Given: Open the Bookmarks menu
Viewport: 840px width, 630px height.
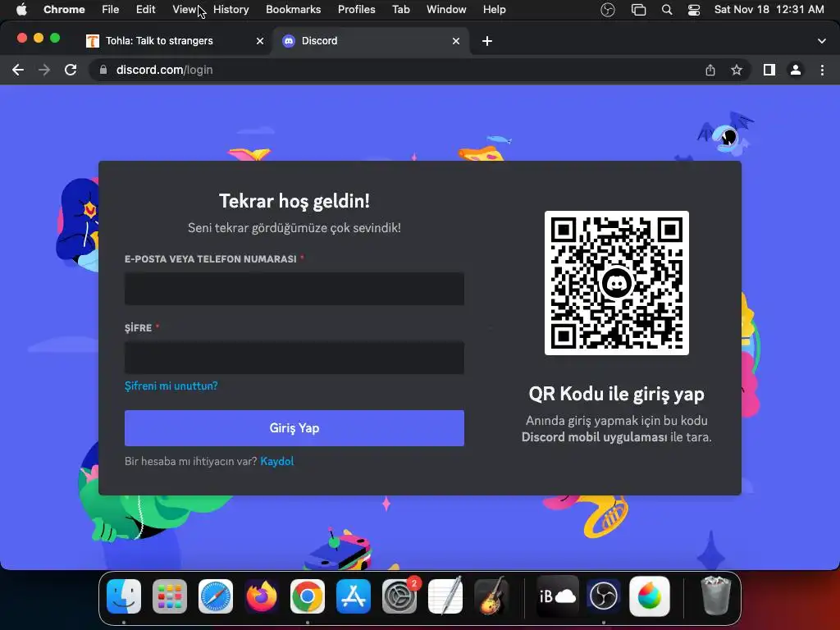Looking at the screenshot, I should [x=293, y=9].
